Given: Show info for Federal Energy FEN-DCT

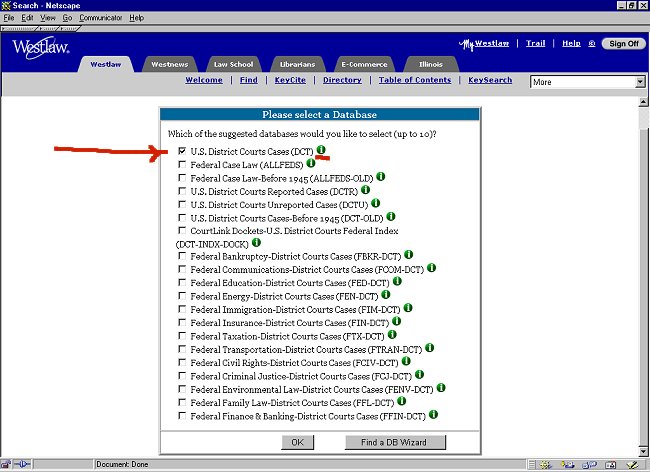Looking at the screenshot, I should 386,294.
